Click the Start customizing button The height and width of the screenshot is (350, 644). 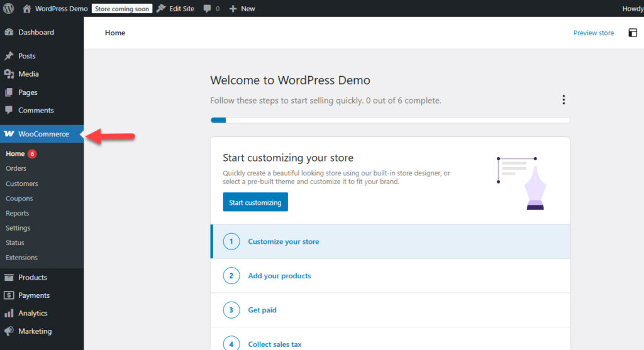(x=255, y=202)
